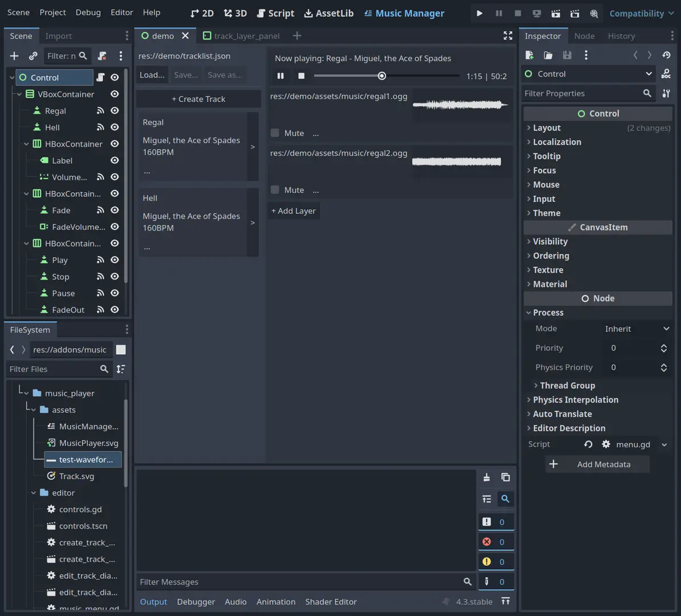The height and width of the screenshot is (616, 681).
Task: Open the track_layer_panel scene tab
Action: tap(241, 35)
